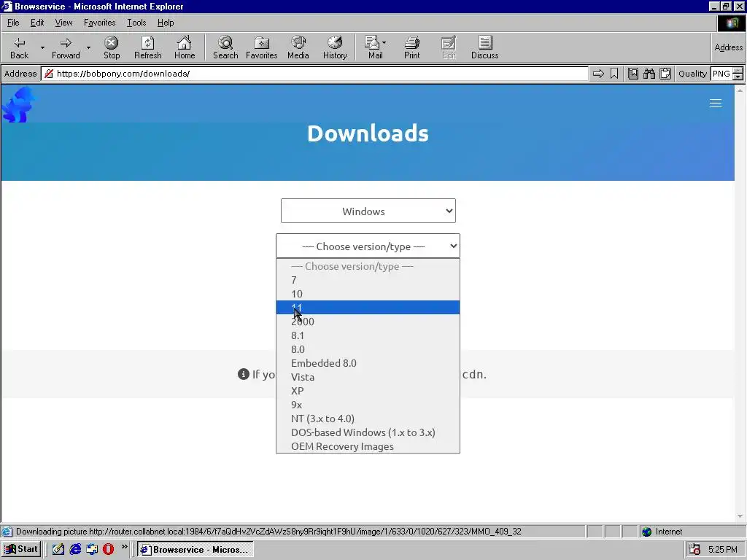
Task: Refresh the current page
Action: (x=147, y=47)
